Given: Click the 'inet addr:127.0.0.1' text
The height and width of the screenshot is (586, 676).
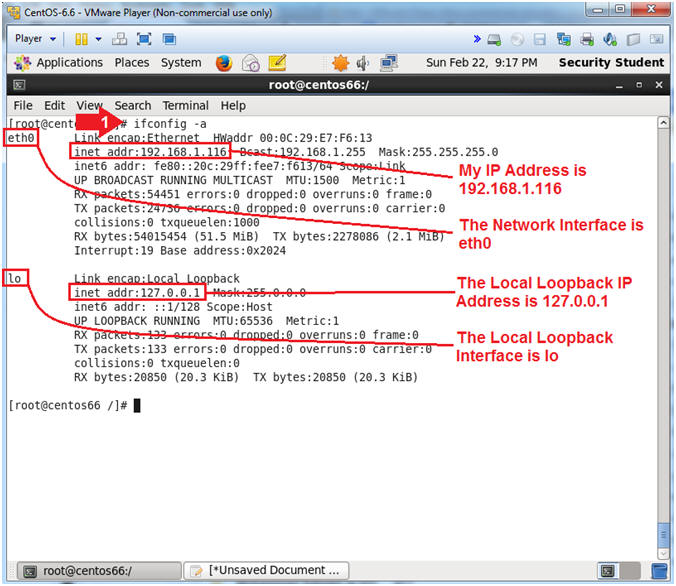Looking at the screenshot, I should 137,293.
